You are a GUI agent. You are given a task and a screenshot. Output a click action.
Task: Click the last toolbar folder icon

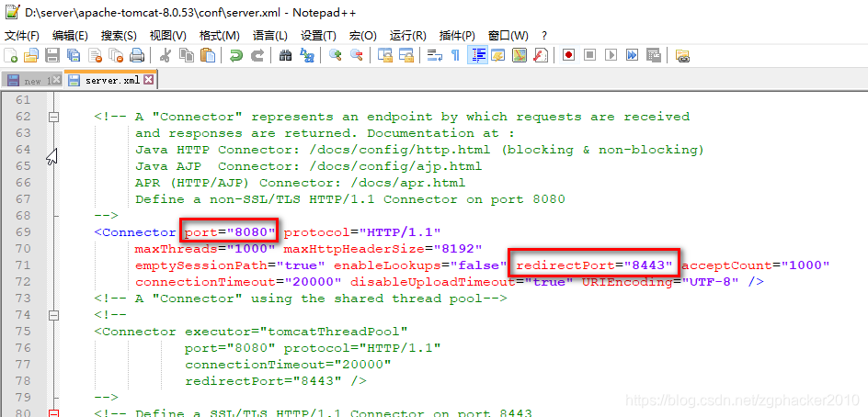coord(682,55)
